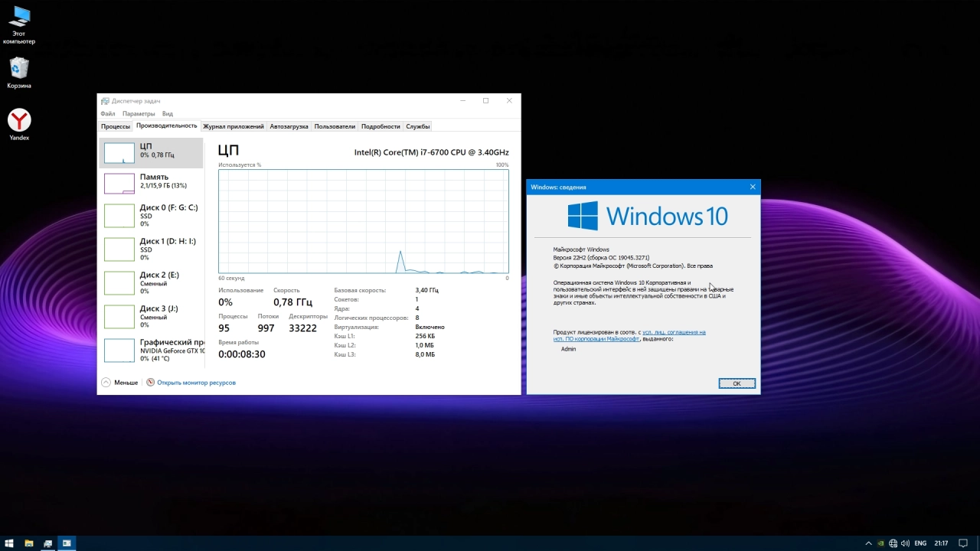Viewport: 980px width, 551px height.
Task: Click the Версия 22H2 build text
Action: (601, 258)
